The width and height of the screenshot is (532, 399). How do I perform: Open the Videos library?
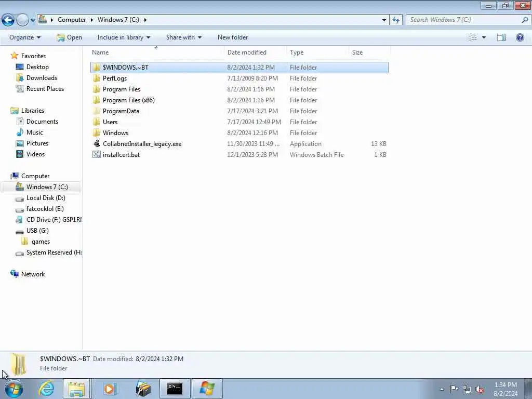[35, 154]
